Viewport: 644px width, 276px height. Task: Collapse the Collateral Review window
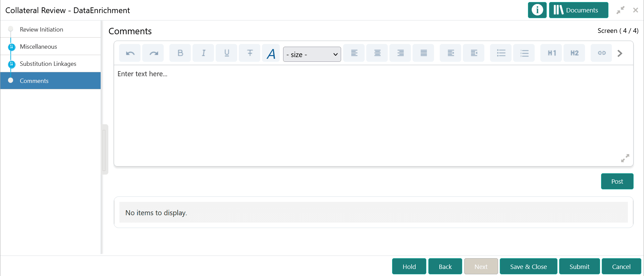[620, 10]
